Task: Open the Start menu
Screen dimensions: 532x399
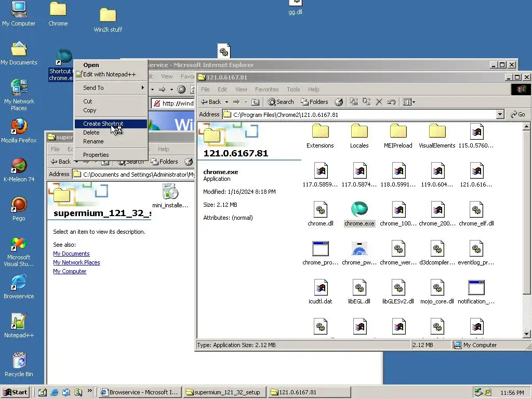Action: click(15, 392)
